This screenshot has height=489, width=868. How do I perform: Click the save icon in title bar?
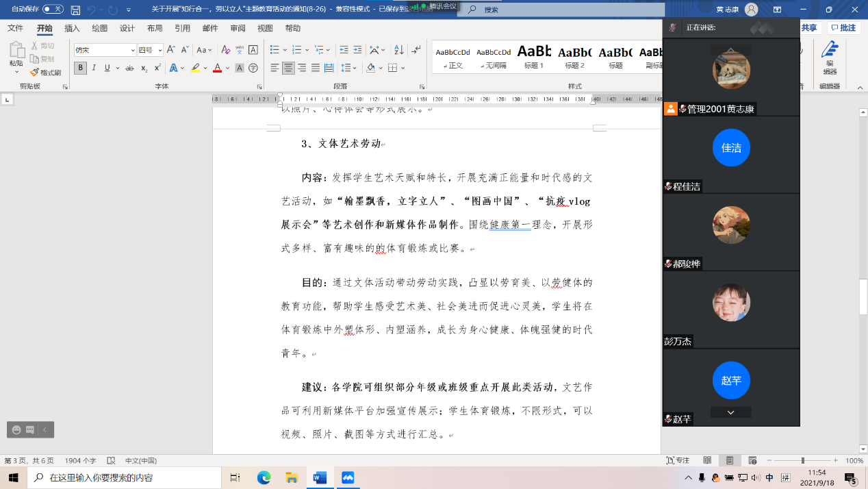pos(75,10)
